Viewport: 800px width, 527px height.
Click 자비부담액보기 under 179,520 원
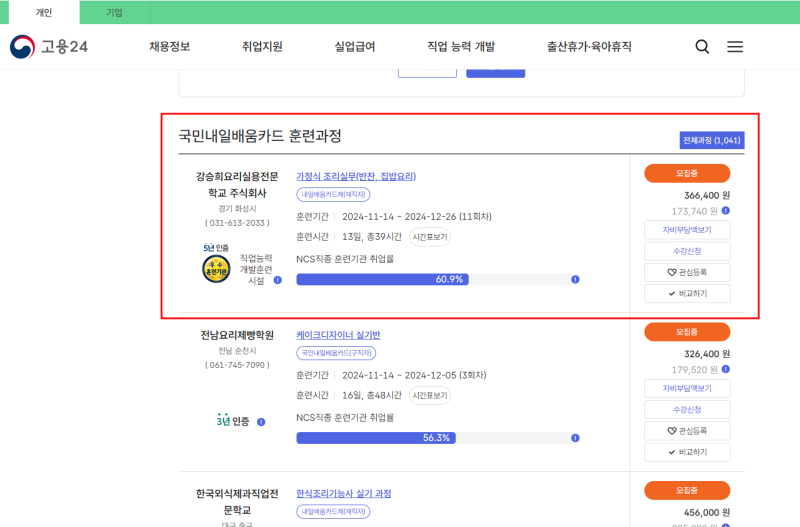pyautogui.click(x=687, y=389)
